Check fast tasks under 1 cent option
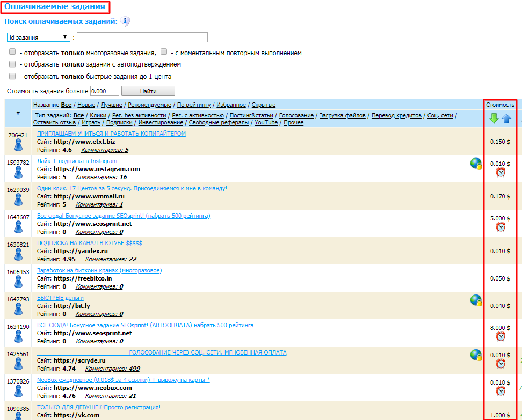522x420 pixels. pos(12,76)
